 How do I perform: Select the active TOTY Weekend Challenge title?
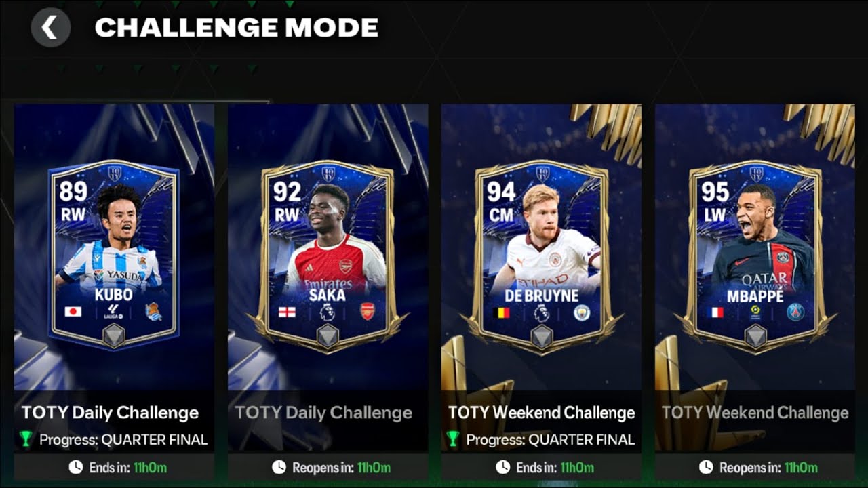541,413
